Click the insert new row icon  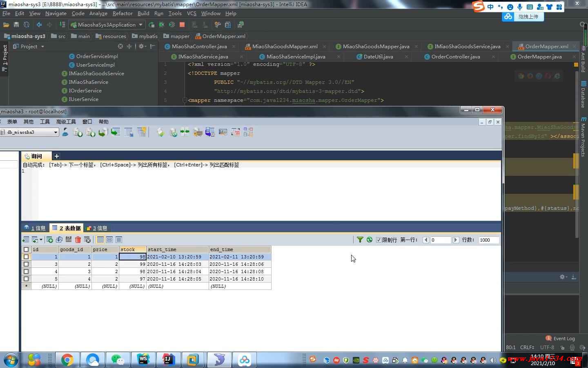coord(50,240)
